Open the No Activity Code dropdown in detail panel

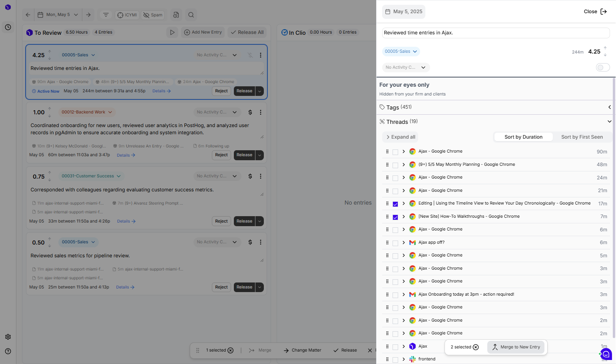coord(406,68)
